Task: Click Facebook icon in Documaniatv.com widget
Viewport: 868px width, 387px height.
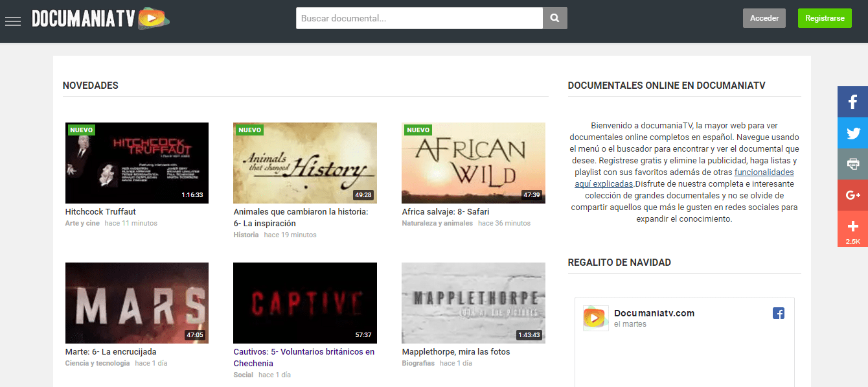Action: click(779, 313)
